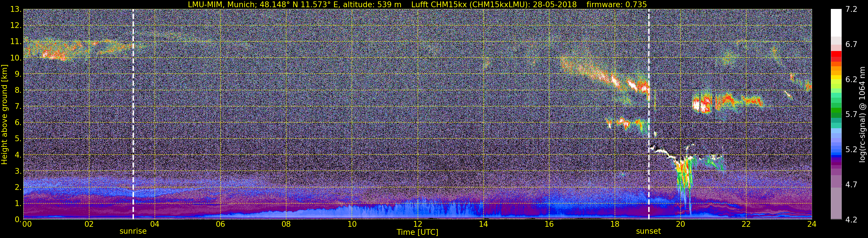
Task: Click the '14' time axis tick label
Action: tap(483, 224)
